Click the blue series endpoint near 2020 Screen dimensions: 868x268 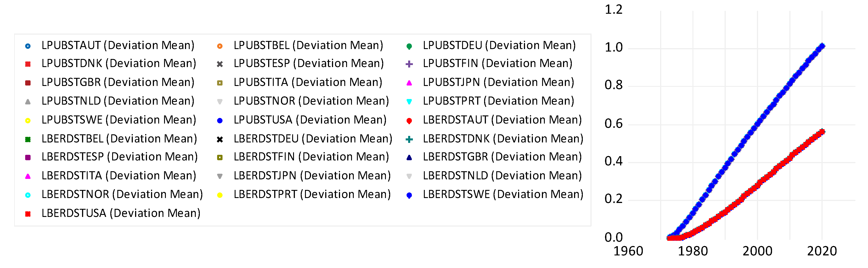pos(822,46)
